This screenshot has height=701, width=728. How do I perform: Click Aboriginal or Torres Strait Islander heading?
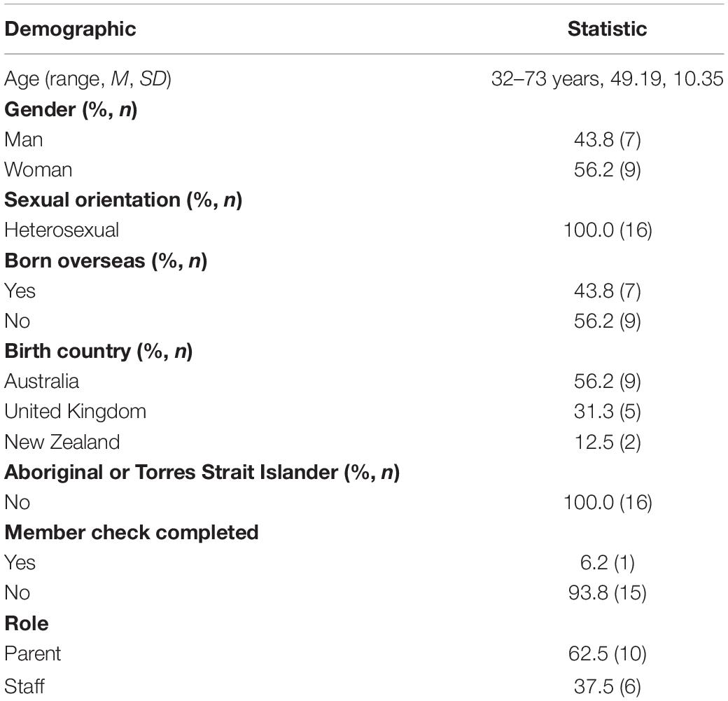click(x=202, y=473)
